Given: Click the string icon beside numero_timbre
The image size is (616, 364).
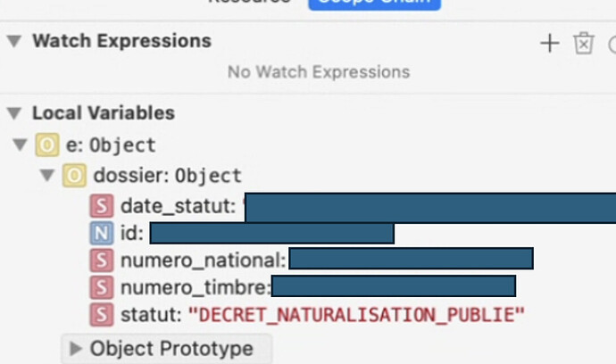Looking at the screenshot, I should coord(102,287).
